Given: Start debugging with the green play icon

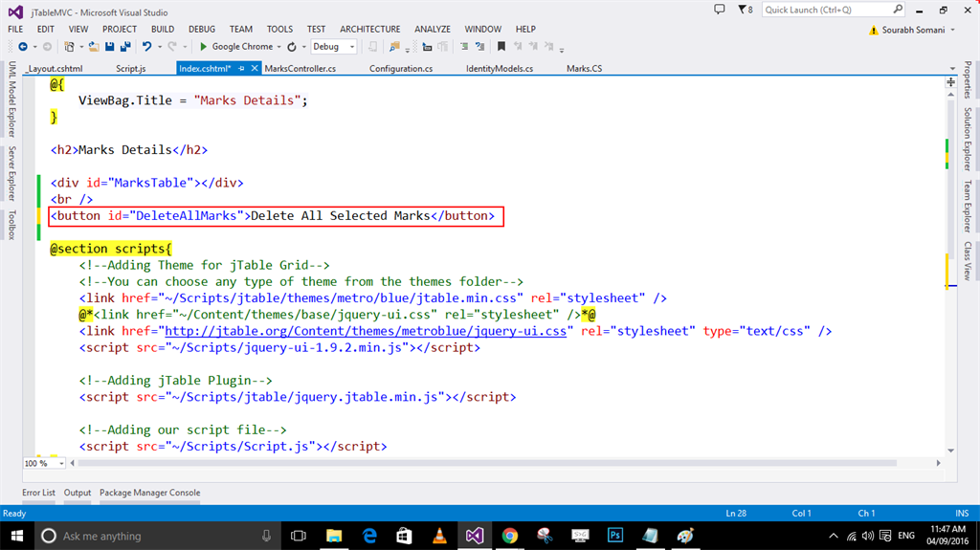Looking at the screenshot, I should coord(203,47).
